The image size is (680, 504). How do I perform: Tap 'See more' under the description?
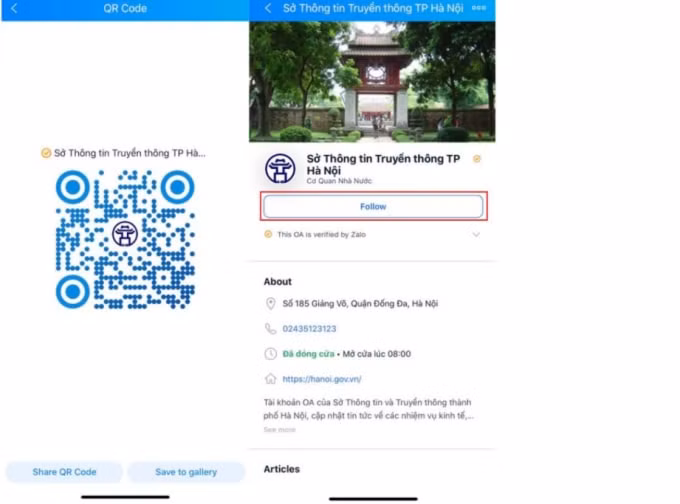[x=280, y=430]
